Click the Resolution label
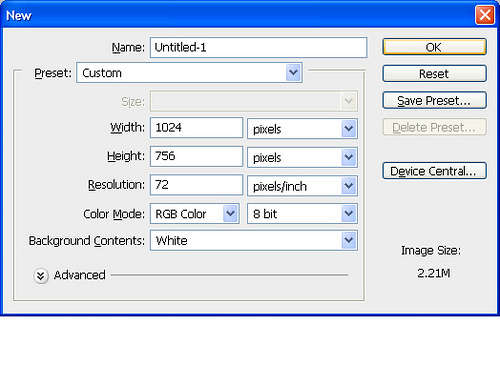The width and height of the screenshot is (500, 366). [x=116, y=185]
